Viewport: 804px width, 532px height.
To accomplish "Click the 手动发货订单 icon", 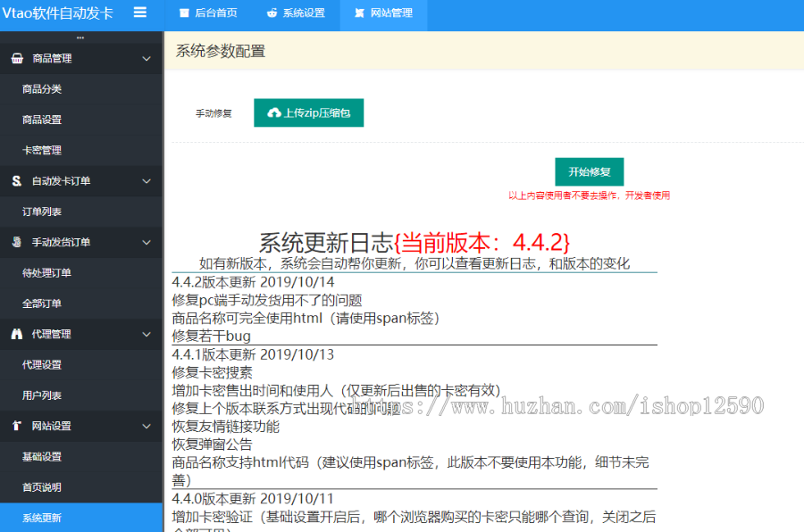I will click(x=17, y=242).
